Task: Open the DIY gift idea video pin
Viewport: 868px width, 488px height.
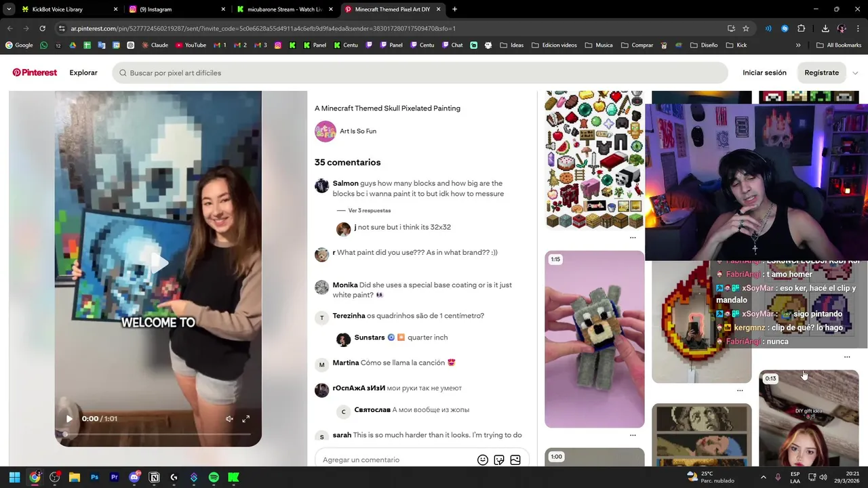Action: click(x=808, y=418)
